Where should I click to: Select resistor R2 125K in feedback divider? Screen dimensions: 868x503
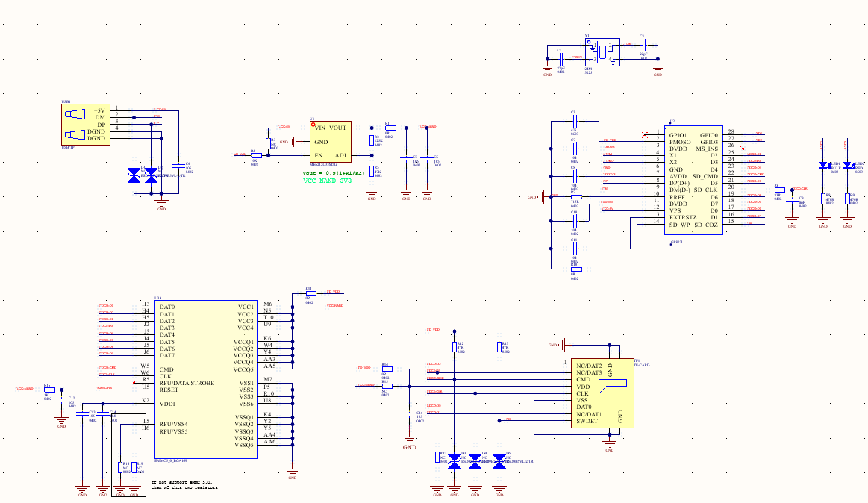(372, 140)
